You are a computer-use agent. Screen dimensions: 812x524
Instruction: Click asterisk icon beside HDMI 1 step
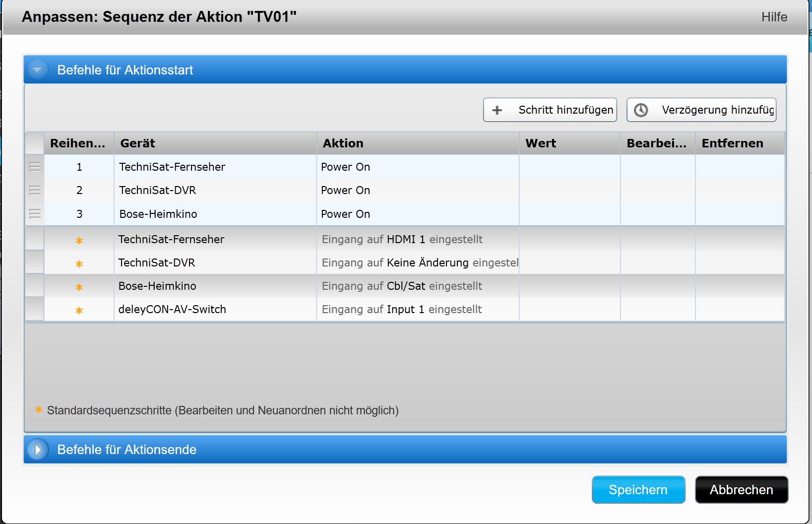click(79, 241)
